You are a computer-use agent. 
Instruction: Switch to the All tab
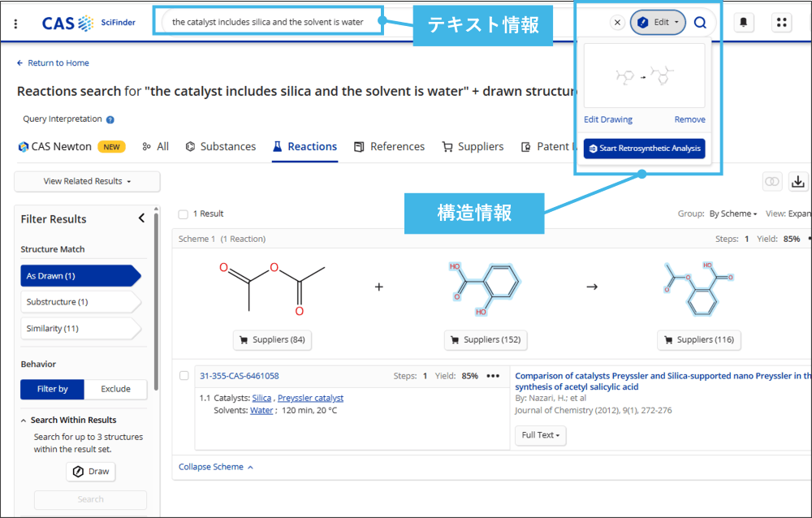tap(155, 147)
